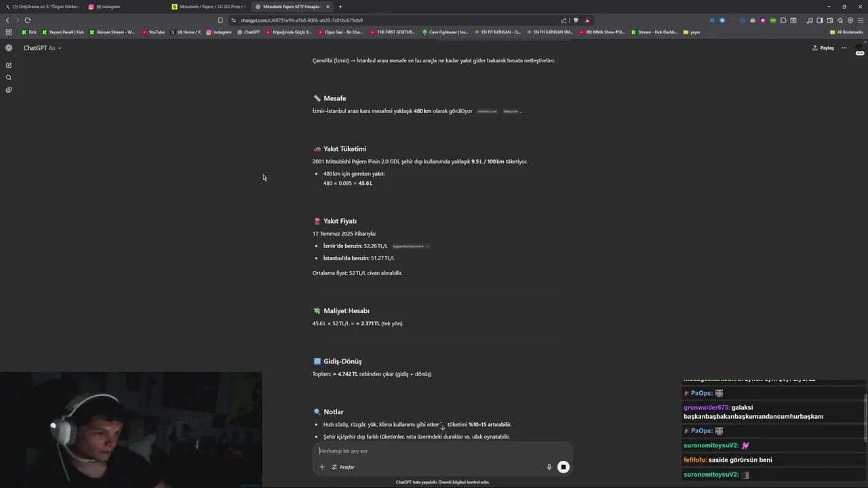Open the Leo AI sparkle icon
868x488 pixels.
(840, 20)
